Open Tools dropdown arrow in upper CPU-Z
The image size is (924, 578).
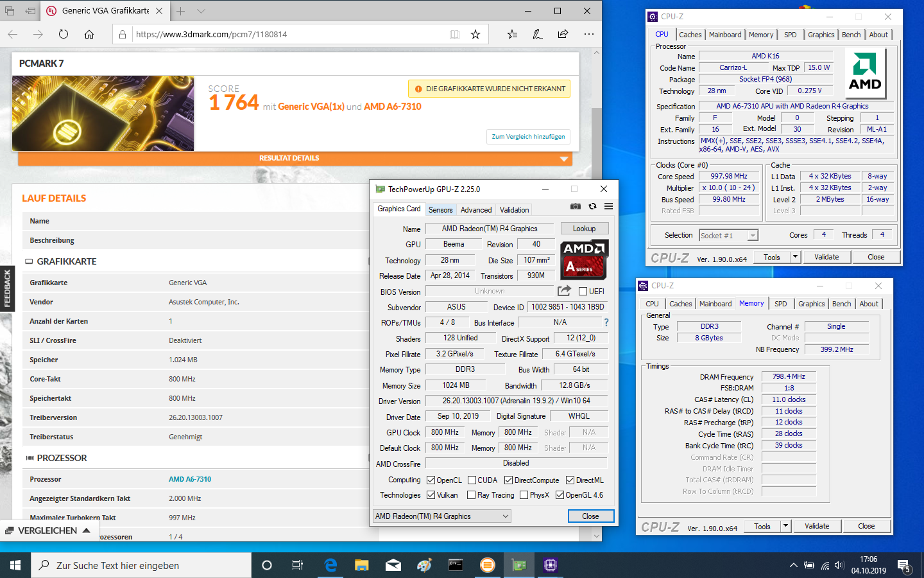(x=795, y=257)
